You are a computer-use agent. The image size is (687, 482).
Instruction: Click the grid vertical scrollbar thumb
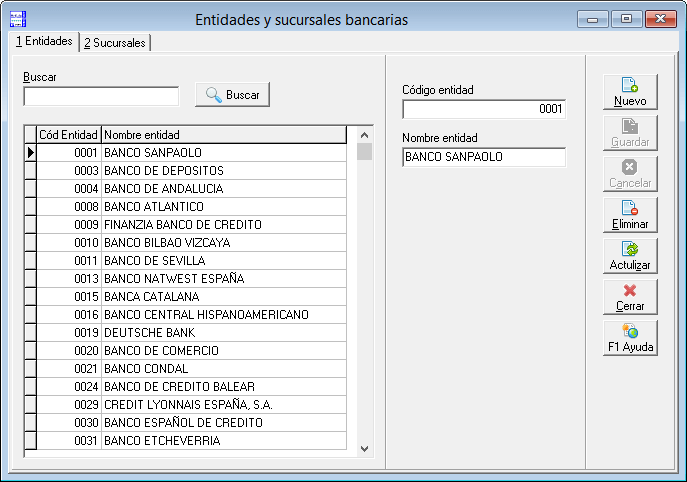pos(364,152)
